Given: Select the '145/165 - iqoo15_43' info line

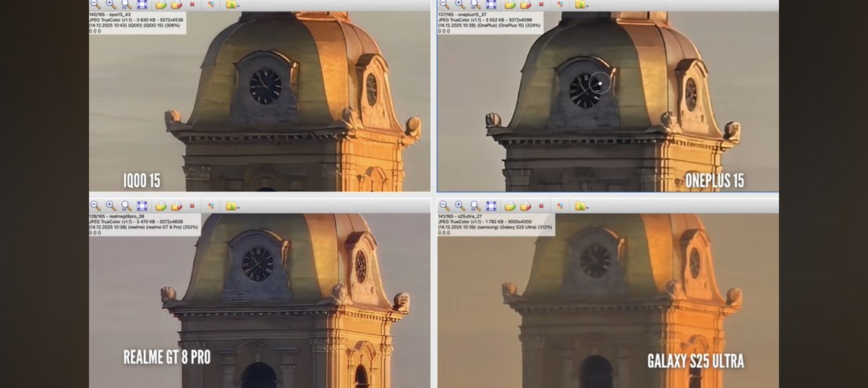Looking at the screenshot, I should point(110,14).
